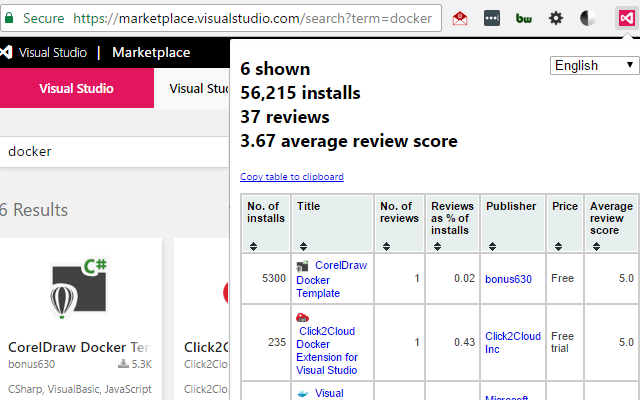640x400 pixels.
Task: Click the 6 Results heading
Action: click(34, 210)
